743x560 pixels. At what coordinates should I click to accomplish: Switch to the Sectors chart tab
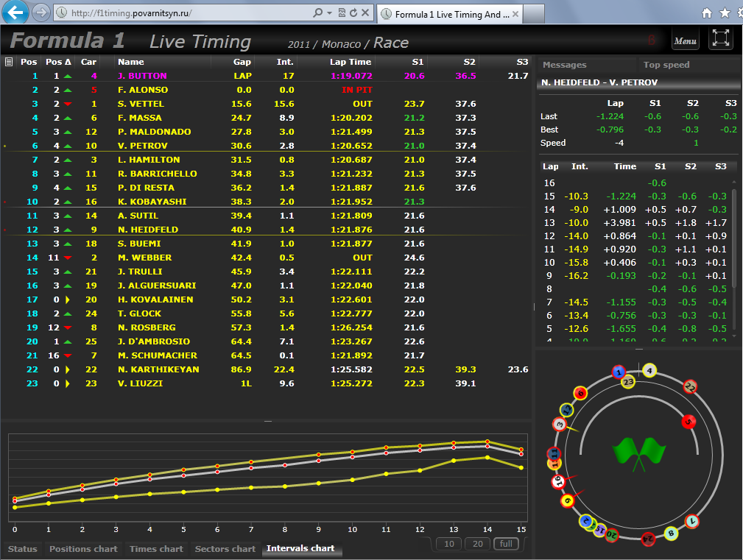pos(225,549)
